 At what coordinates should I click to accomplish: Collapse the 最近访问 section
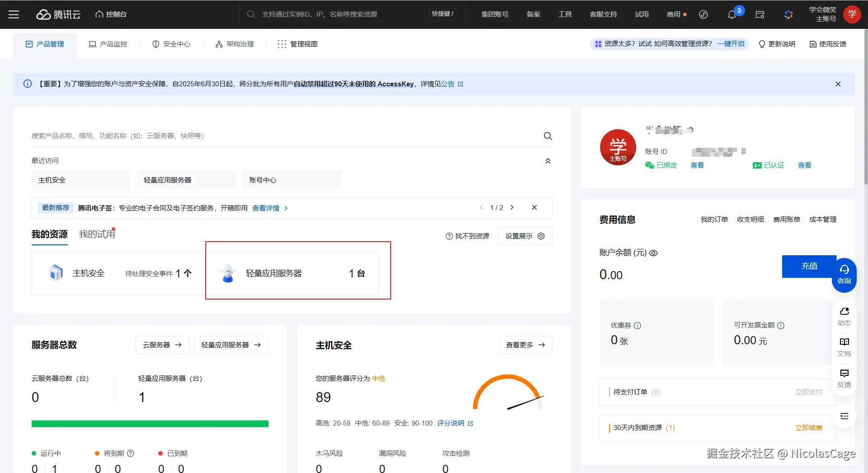[548, 161]
